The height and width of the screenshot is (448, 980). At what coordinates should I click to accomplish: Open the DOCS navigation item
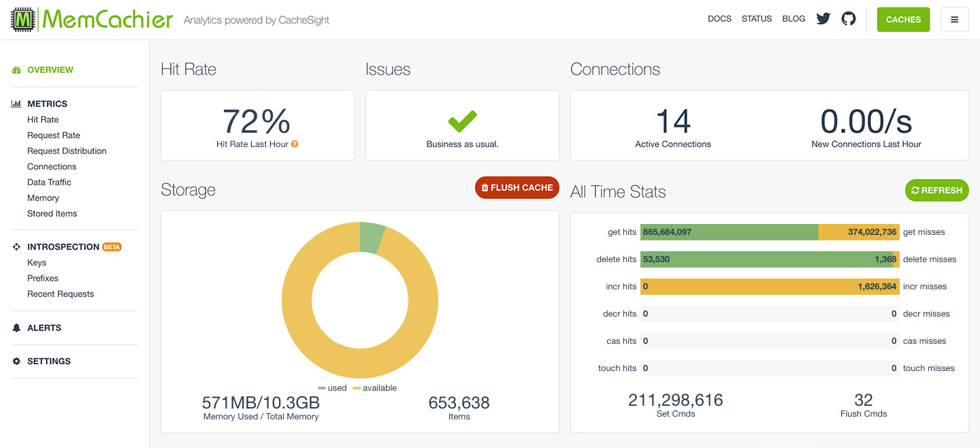tap(719, 18)
